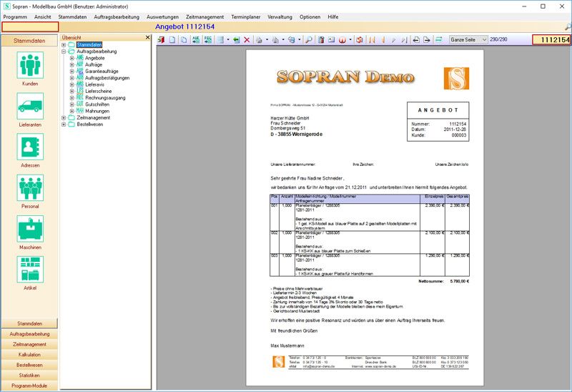The image size is (572, 392).
Task: Expand the Aufträge tree node
Action: 72,64
